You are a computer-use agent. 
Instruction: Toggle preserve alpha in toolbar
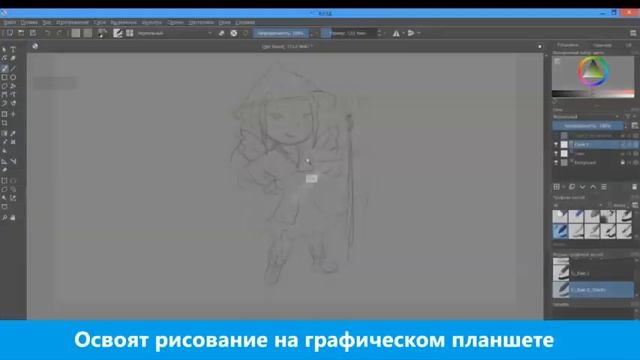pyautogui.click(x=234, y=33)
